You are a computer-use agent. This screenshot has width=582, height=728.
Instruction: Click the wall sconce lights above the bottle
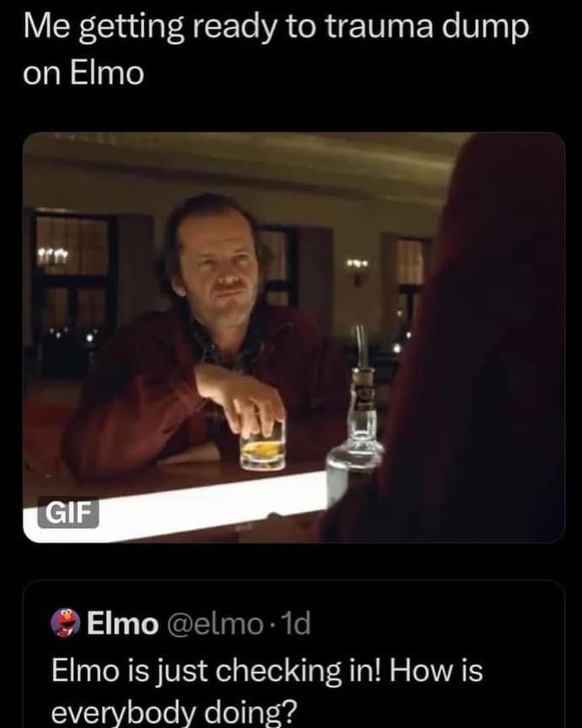(358, 265)
